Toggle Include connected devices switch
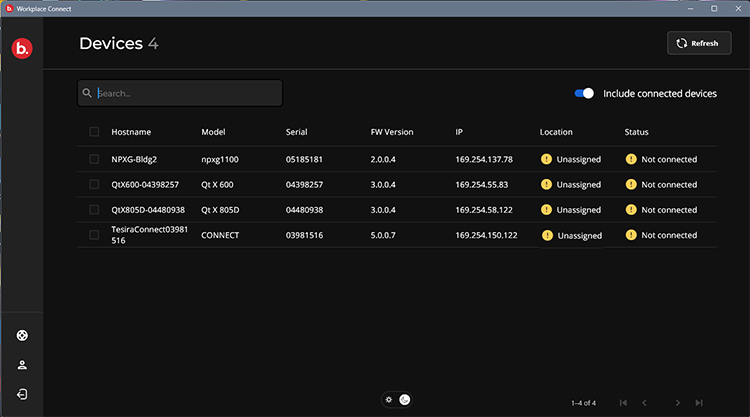This screenshot has width=750, height=417. pos(584,93)
